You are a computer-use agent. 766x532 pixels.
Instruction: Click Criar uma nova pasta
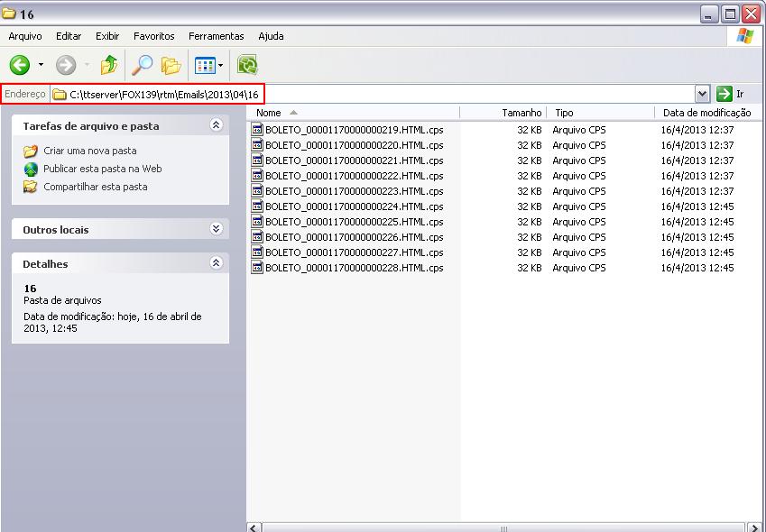[x=89, y=151]
